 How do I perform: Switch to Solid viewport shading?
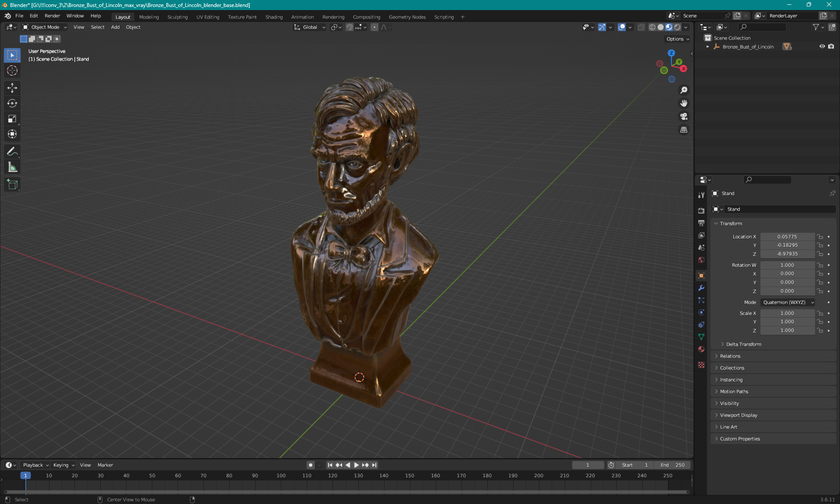coord(661,27)
